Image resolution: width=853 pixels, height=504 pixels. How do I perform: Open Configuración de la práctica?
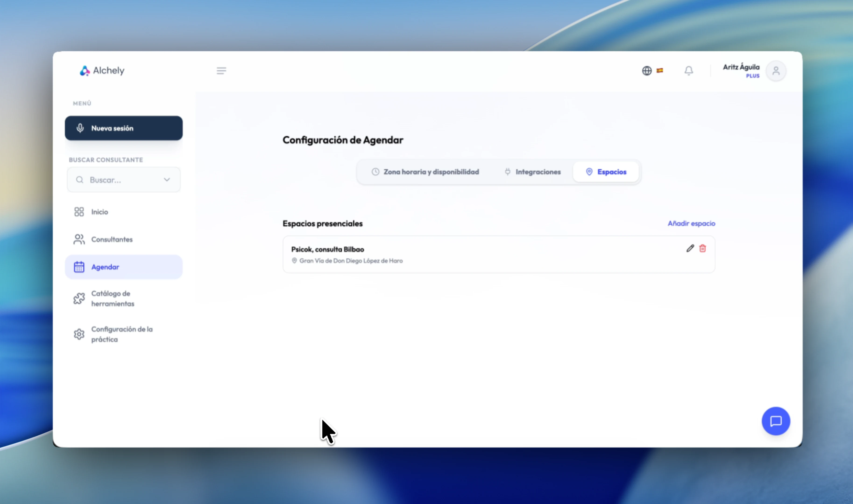pos(124,334)
